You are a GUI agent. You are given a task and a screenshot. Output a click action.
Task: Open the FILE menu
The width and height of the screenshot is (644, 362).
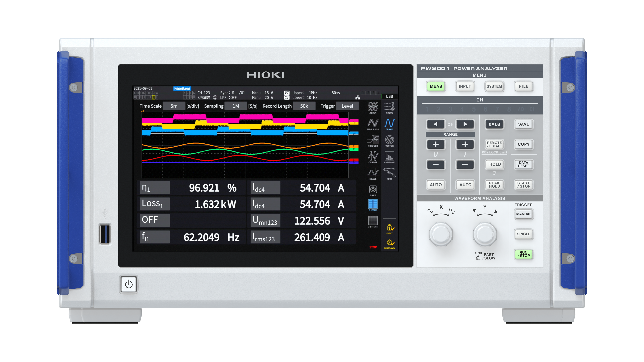click(x=524, y=86)
